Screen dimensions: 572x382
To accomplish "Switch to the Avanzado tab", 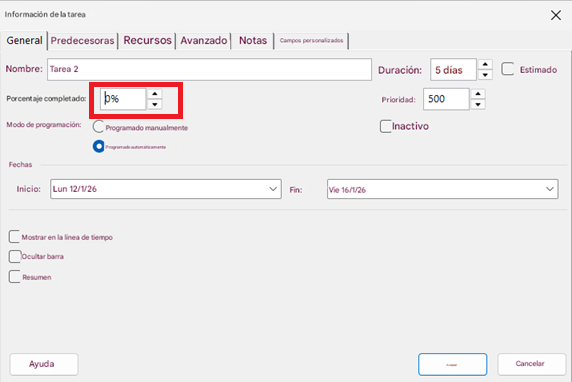I will click(x=204, y=40).
